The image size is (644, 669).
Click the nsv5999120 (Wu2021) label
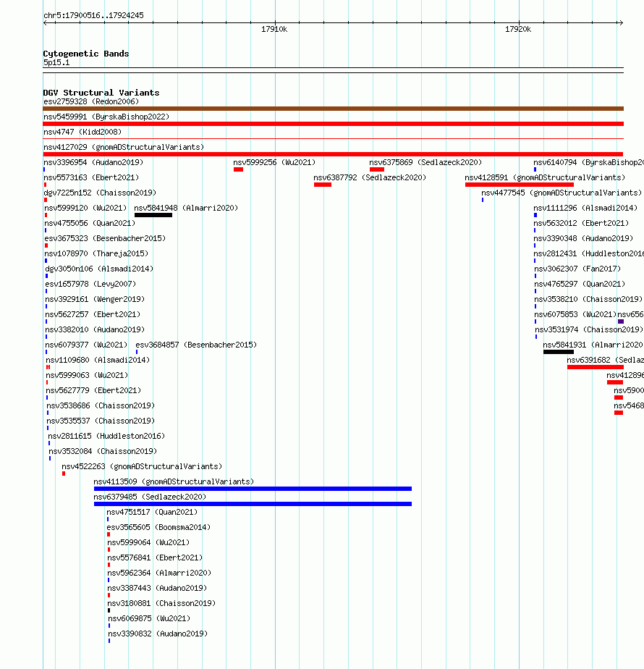(85, 209)
